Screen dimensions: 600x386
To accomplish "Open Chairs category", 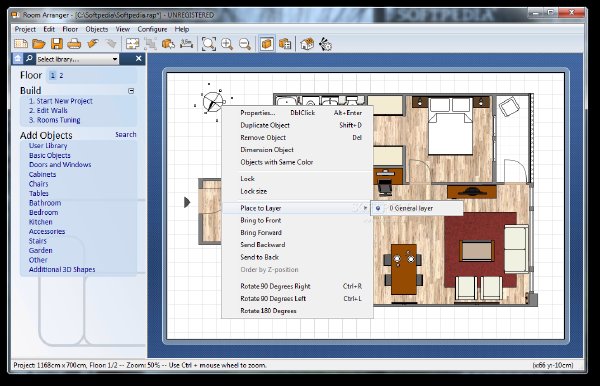I will coord(39,184).
